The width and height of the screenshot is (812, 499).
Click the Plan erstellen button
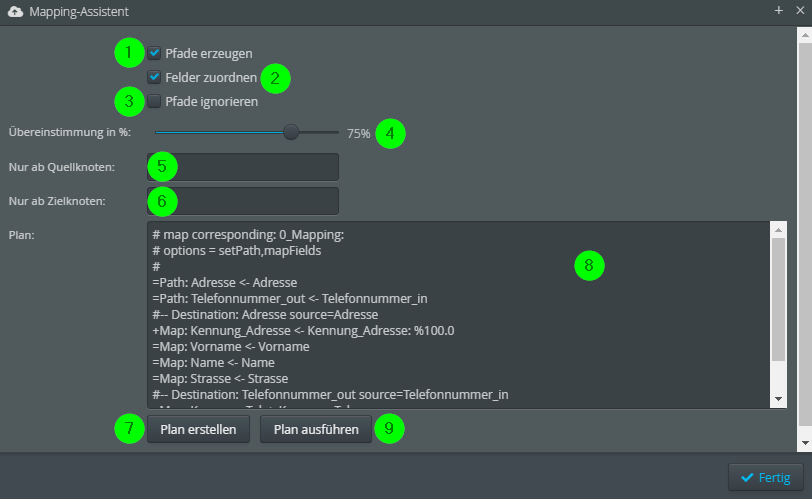(x=198, y=429)
